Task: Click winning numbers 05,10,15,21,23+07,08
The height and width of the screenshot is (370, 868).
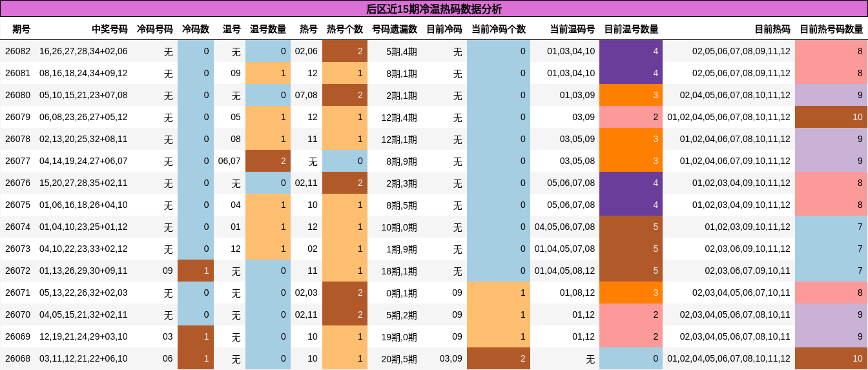Action: (83, 95)
